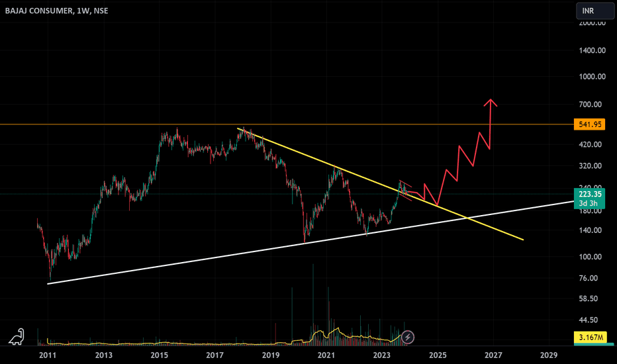Click the 420.00 price scale label
The height and width of the screenshot is (364, 617).
click(591, 144)
